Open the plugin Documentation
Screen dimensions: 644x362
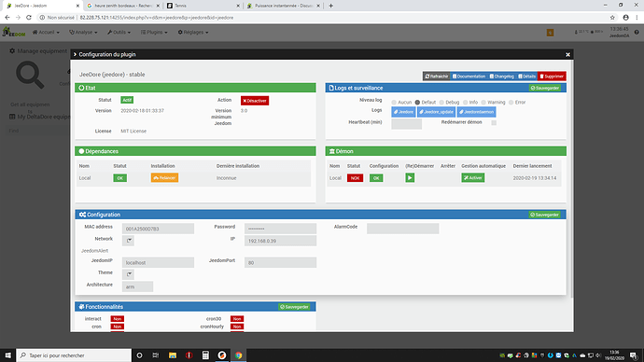tap(469, 77)
